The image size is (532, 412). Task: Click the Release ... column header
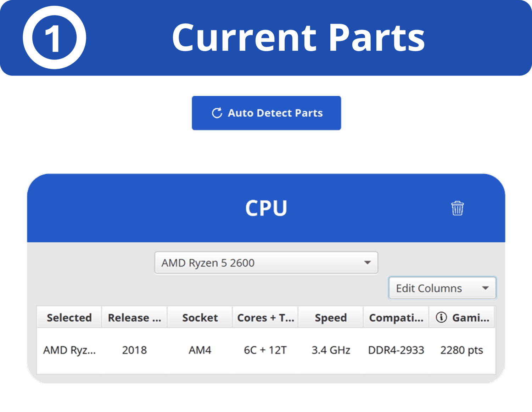(x=134, y=317)
